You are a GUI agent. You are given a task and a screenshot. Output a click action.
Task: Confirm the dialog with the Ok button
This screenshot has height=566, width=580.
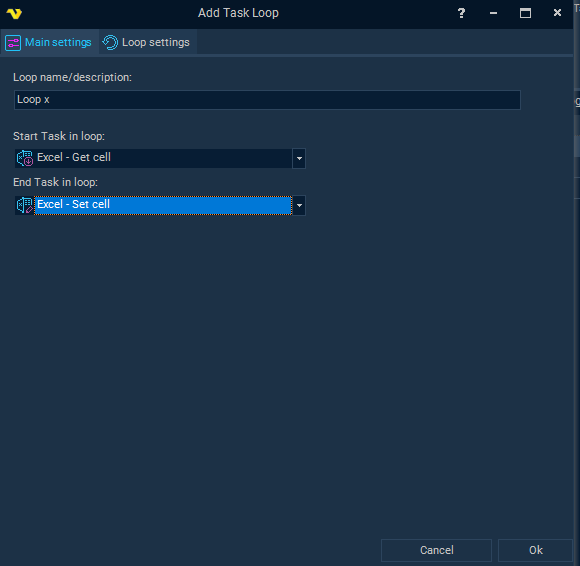536,550
